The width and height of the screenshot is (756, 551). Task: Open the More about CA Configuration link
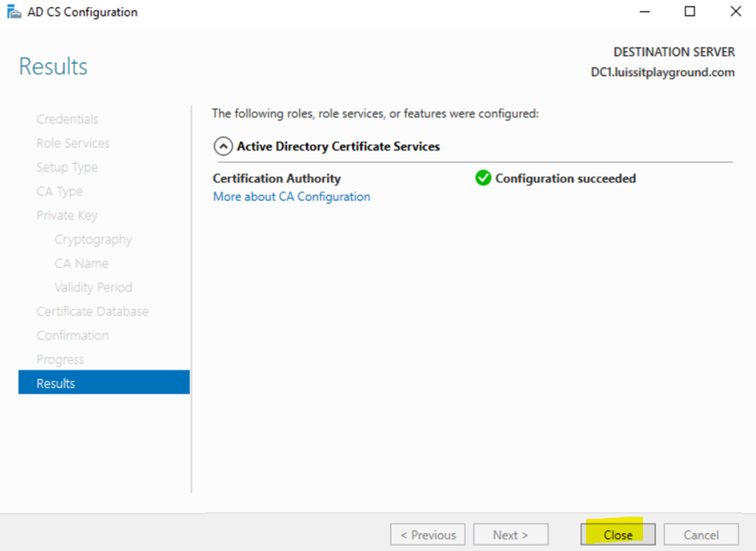point(292,197)
